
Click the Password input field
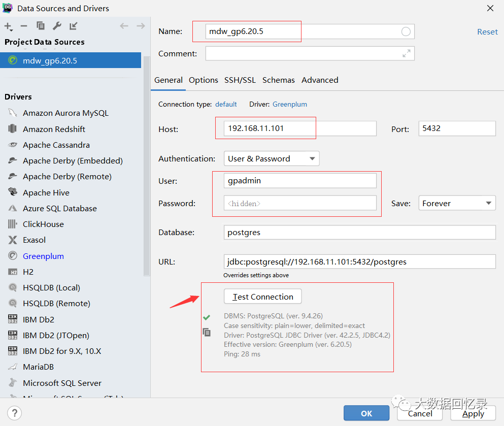[x=300, y=203]
